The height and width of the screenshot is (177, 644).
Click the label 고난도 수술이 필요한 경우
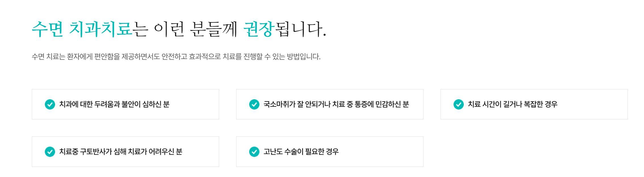(301, 152)
